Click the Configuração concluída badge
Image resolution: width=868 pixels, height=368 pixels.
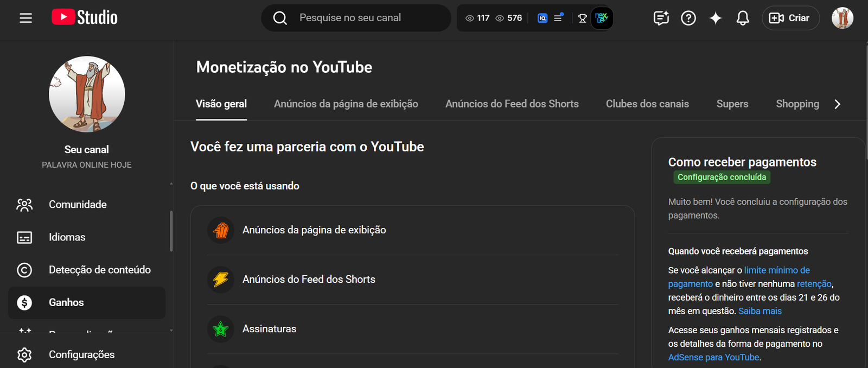pyautogui.click(x=722, y=177)
